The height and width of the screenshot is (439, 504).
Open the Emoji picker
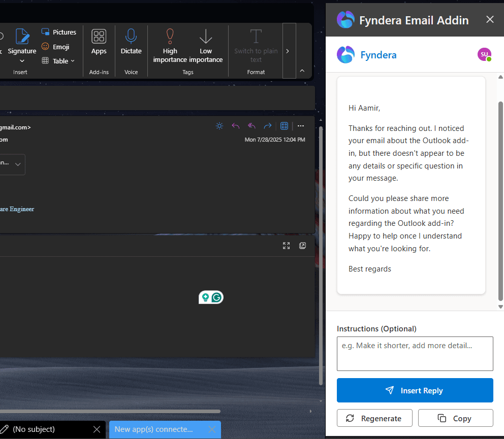(55, 47)
